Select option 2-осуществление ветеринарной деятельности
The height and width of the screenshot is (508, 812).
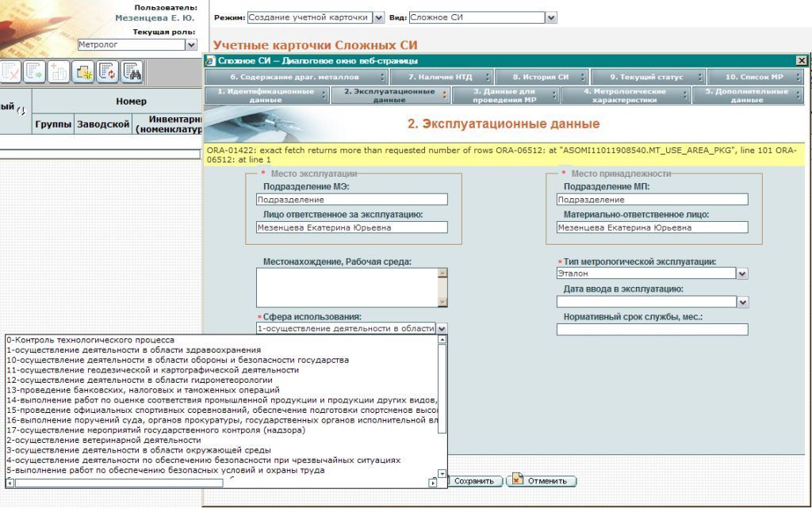[103, 440]
